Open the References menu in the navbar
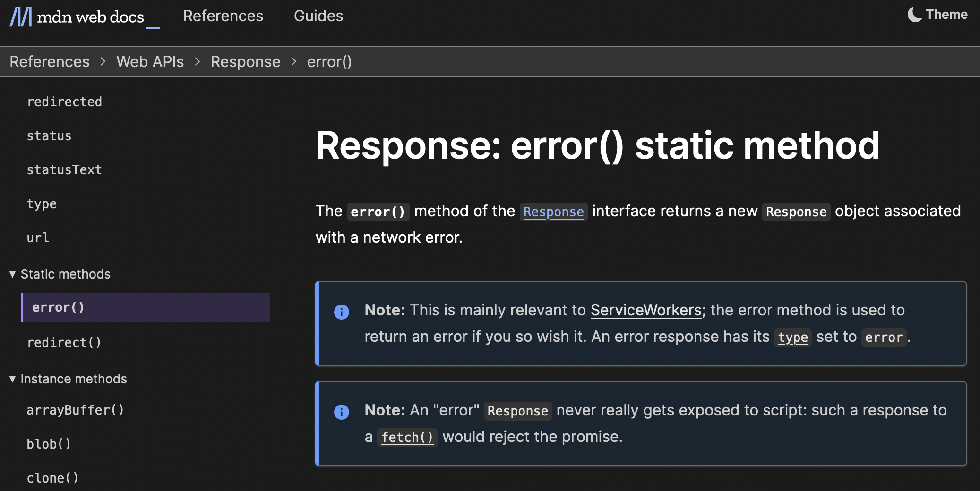This screenshot has height=491, width=980. point(223,16)
